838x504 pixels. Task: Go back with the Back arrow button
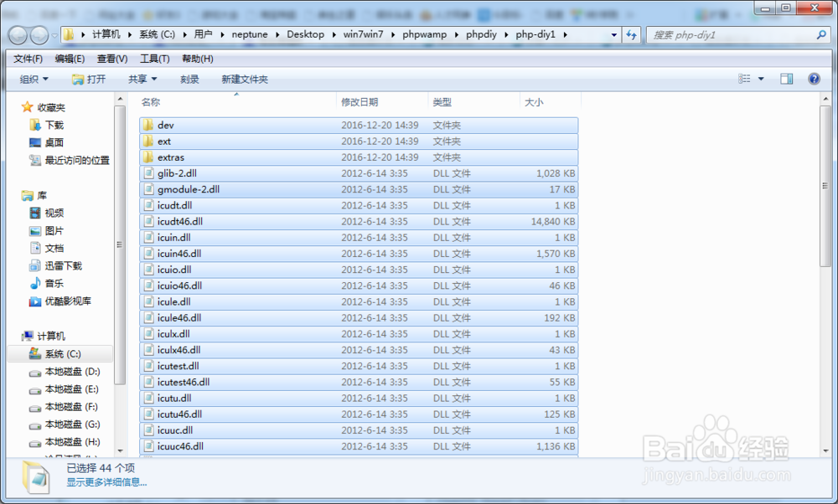pos(18,35)
